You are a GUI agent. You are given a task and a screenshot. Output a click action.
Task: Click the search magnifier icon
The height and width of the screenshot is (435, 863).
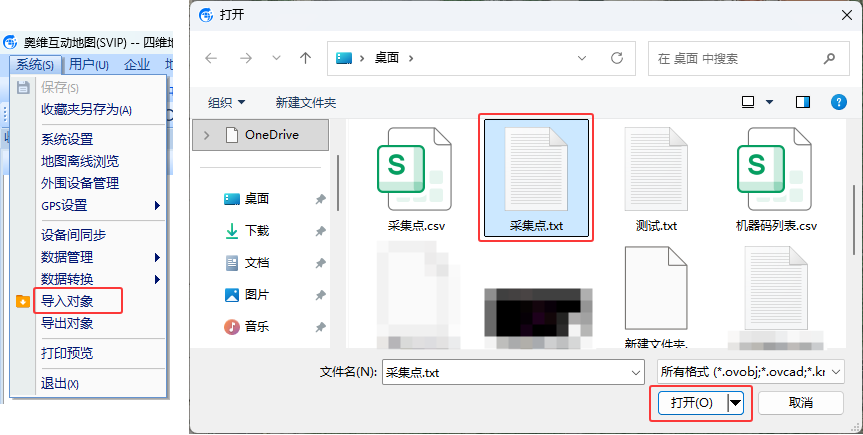pos(829,58)
